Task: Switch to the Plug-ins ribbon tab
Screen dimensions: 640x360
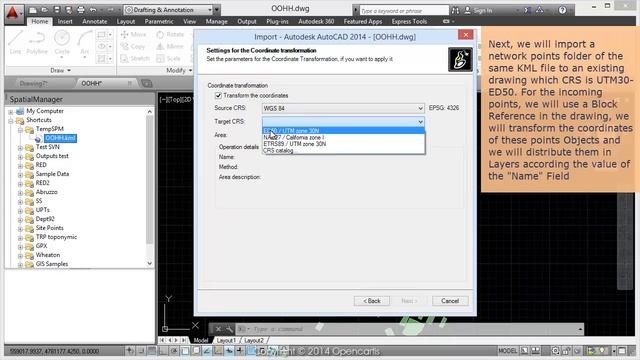Action: coord(277,22)
